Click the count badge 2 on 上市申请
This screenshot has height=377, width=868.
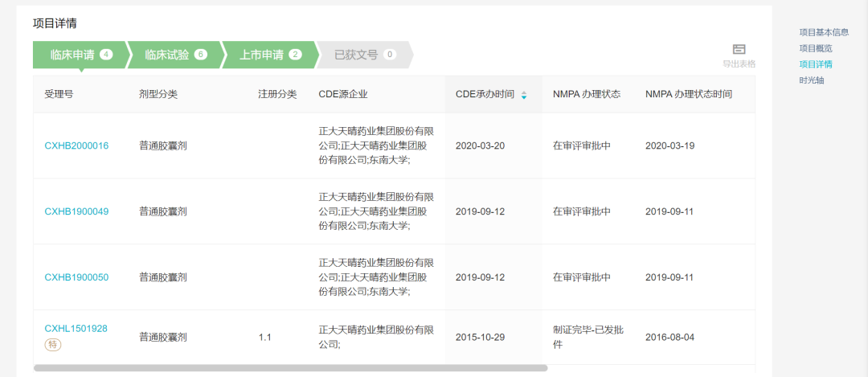[295, 54]
